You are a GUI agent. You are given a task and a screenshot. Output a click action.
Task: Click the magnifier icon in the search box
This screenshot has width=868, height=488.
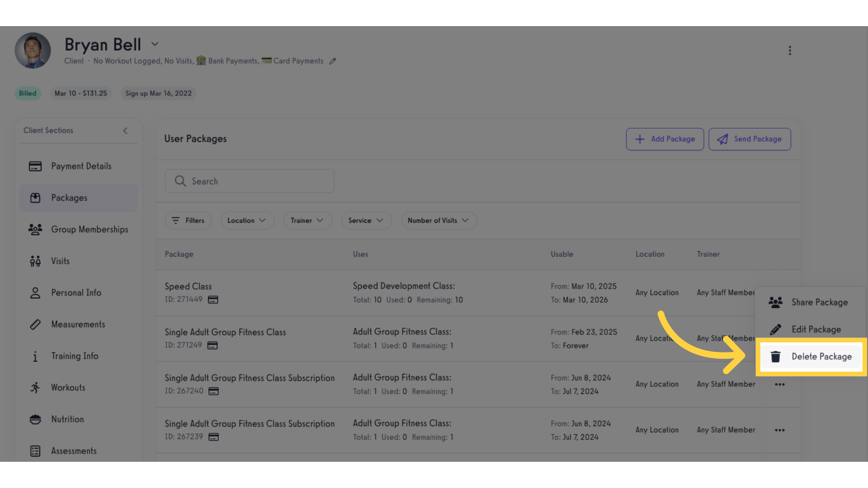(180, 181)
